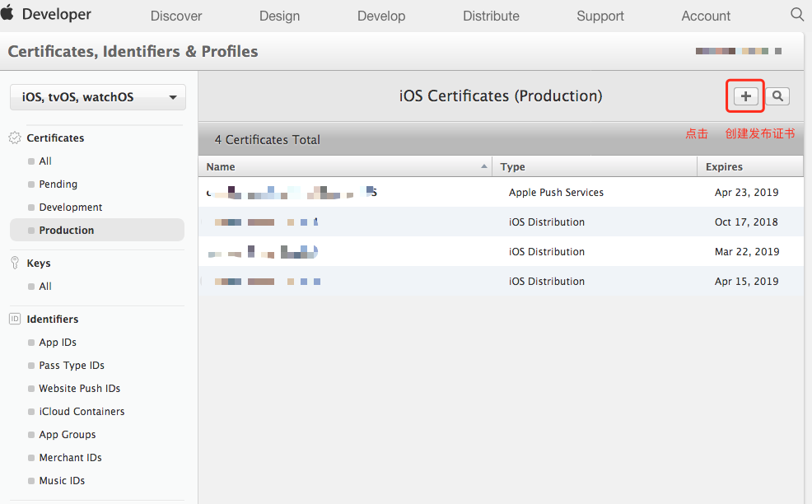Select All under Certificates
The width and height of the screenshot is (812, 504).
point(45,161)
